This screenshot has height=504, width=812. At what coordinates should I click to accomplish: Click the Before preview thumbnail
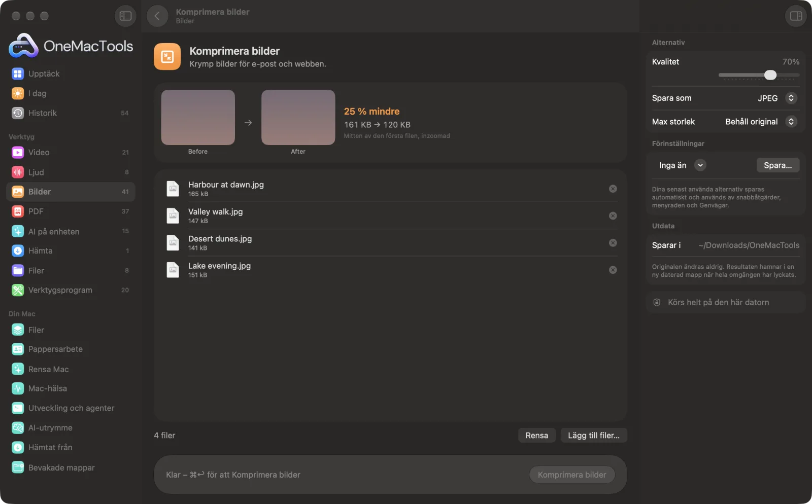tap(198, 117)
